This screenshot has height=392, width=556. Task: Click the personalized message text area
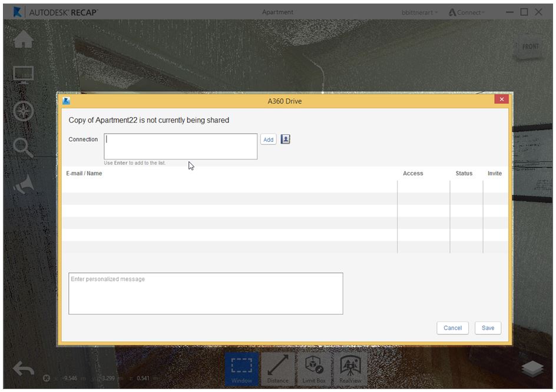(206, 294)
